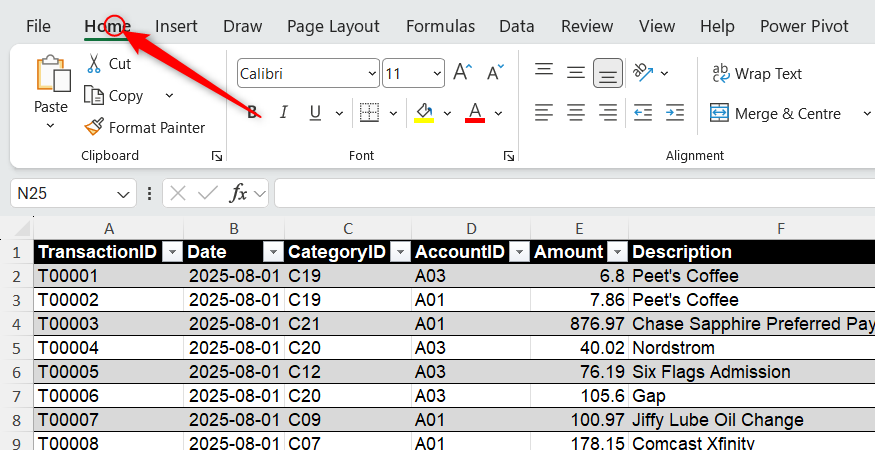The image size is (875, 450).
Task: Open the Page Layout tab
Action: tap(333, 26)
